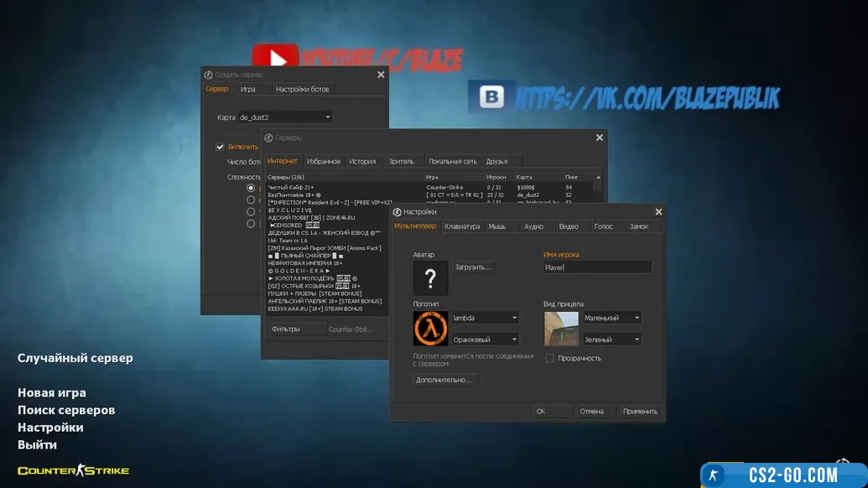Close the Серверы server browser window

pos(599,138)
